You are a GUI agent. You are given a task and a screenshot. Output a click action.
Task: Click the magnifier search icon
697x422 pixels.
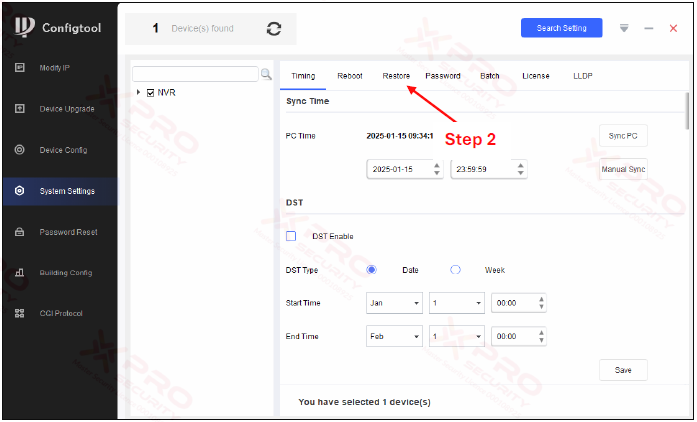point(266,74)
